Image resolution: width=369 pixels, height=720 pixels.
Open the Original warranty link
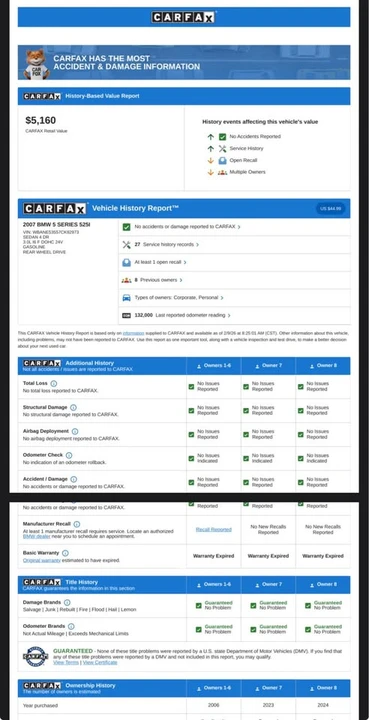(x=41, y=560)
